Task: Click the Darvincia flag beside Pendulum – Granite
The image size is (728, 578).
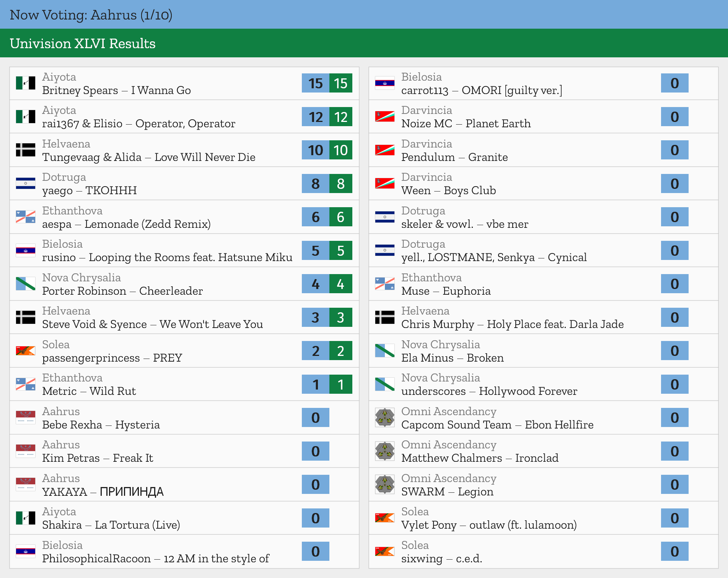Action: click(385, 150)
